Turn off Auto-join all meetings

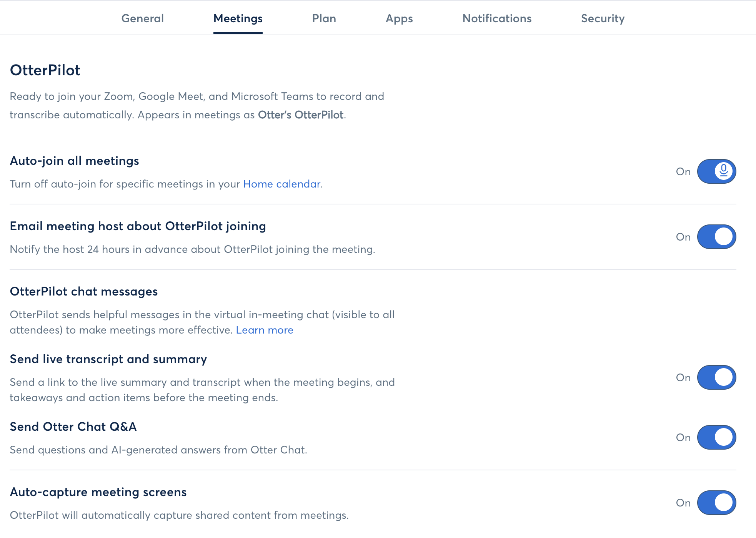tap(716, 171)
